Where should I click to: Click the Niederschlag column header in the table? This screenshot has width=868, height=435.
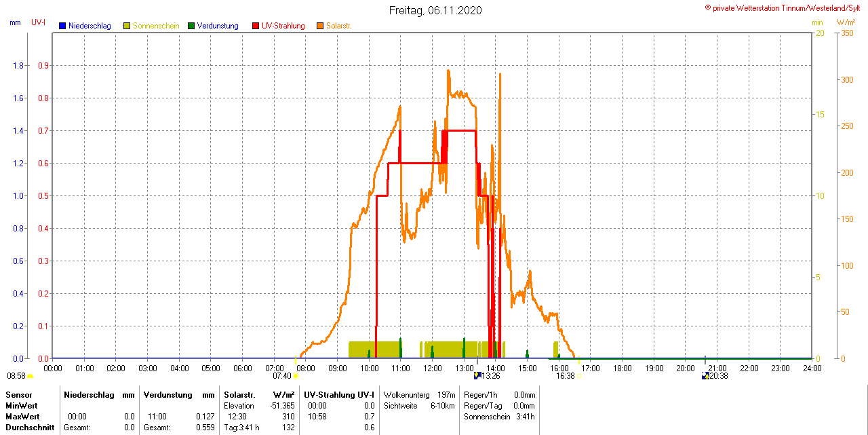pos(89,394)
